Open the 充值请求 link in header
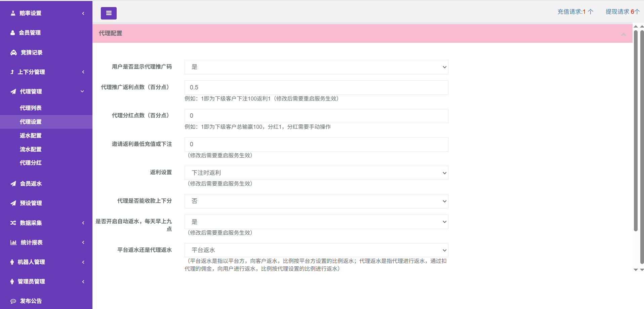The image size is (644, 309). [x=575, y=12]
